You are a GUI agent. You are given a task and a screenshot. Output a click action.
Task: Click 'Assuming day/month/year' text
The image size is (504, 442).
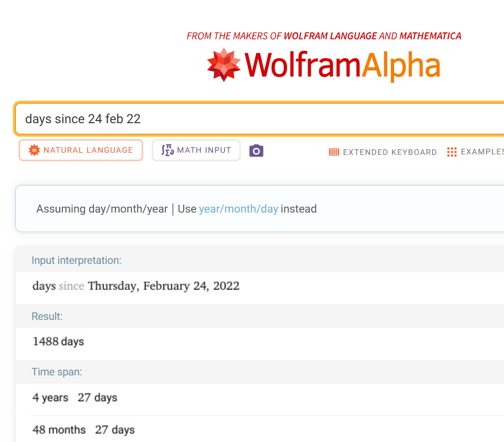pyautogui.click(x=102, y=209)
